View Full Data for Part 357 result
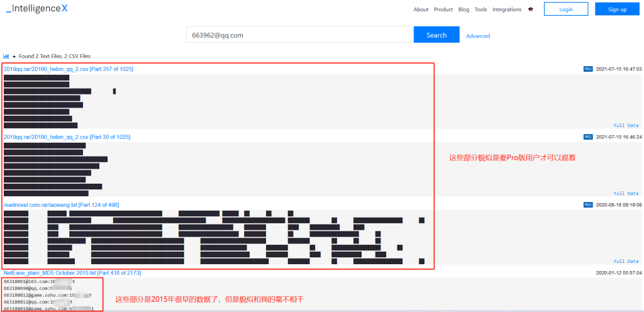 (x=626, y=125)
